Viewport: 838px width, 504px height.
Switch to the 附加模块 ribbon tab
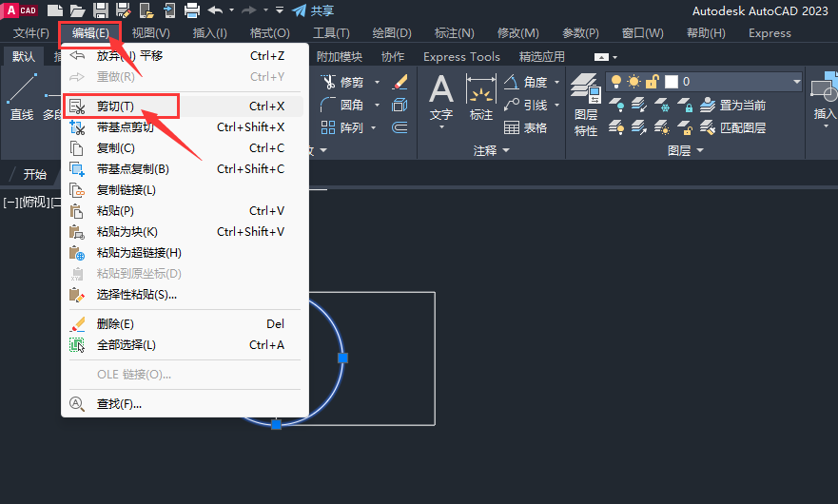[x=340, y=57]
